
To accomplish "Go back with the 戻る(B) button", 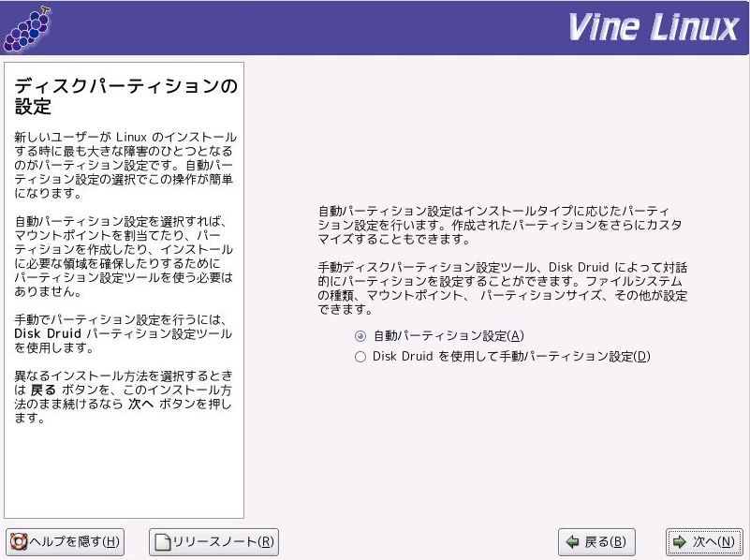I will (596, 542).
